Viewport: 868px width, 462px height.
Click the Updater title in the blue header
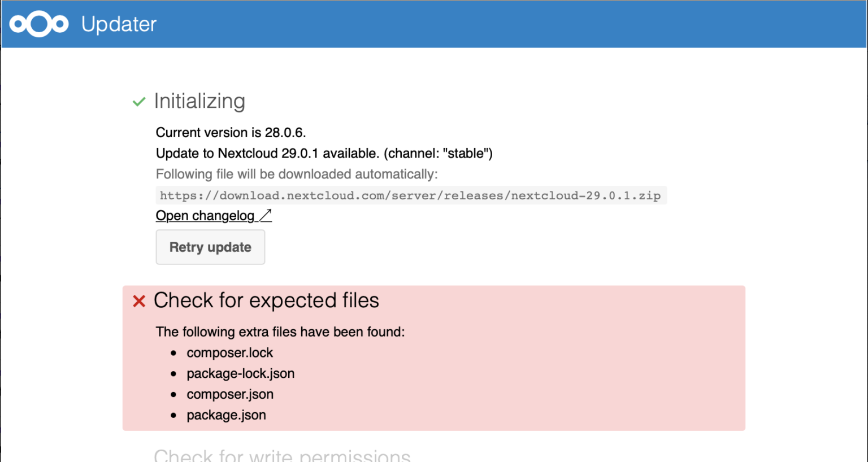(x=119, y=24)
